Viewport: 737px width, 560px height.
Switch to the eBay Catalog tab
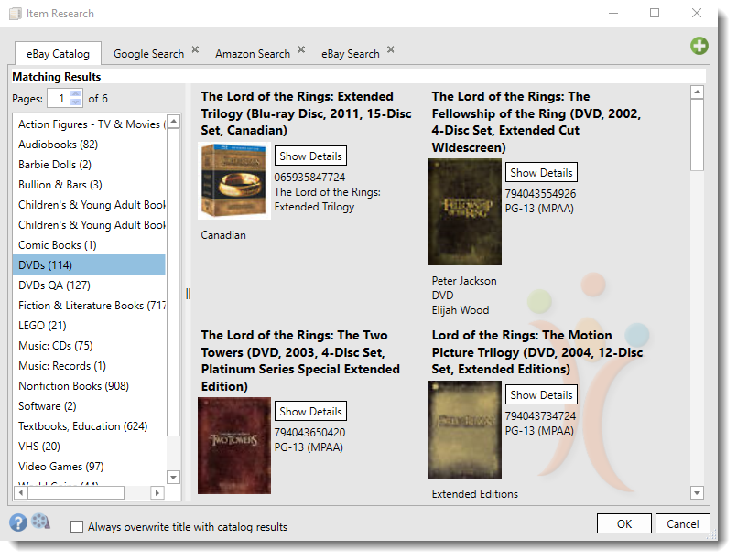58,54
